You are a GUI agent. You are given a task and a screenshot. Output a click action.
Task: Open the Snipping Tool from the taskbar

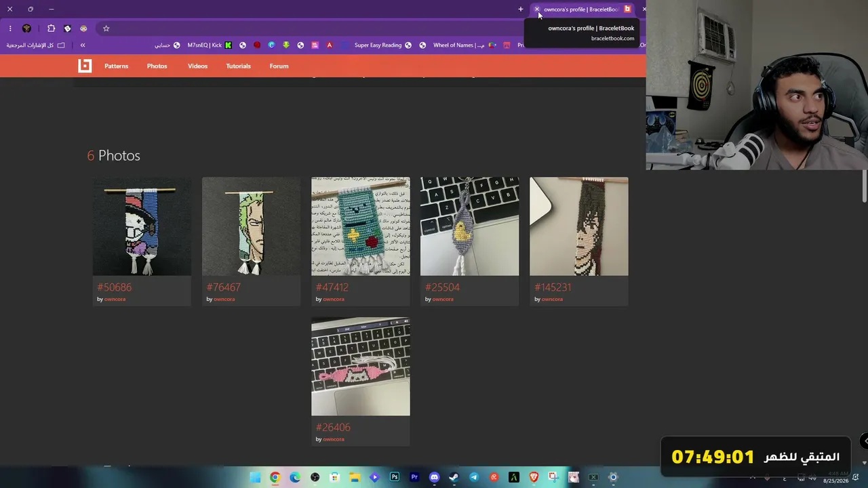click(x=553, y=477)
